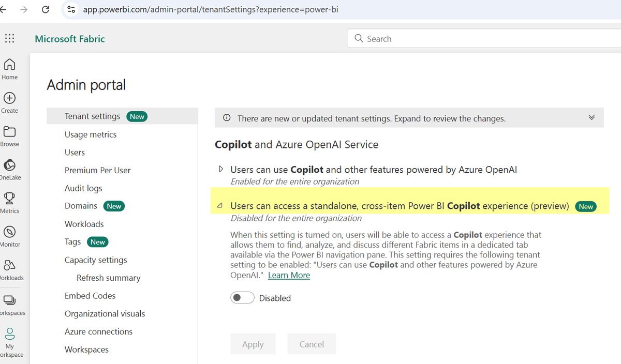Click the New badge on the highlighted Copilot setting
The width and height of the screenshot is (621, 364).
[x=586, y=206]
